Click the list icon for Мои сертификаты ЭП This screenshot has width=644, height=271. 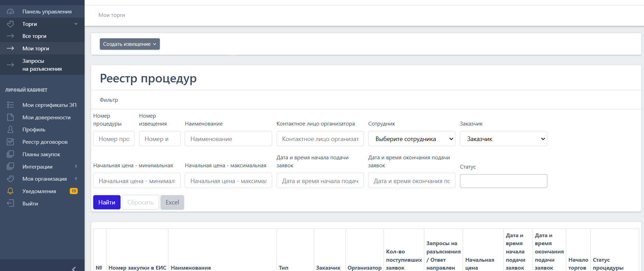click(x=10, y=105)
